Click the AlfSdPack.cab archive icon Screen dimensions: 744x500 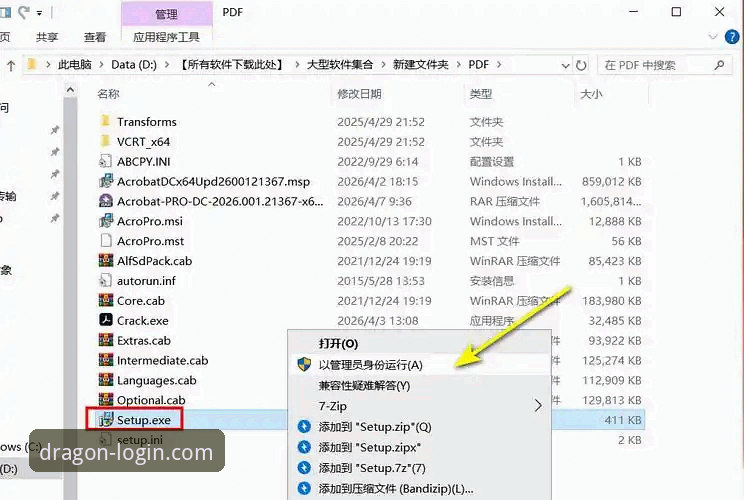pos(105,260)
